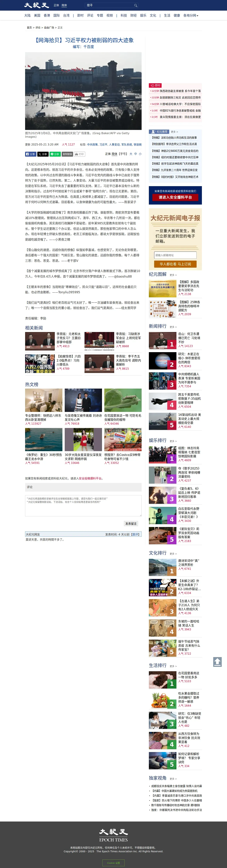Copy the article link with 复制链接
This screenshot has height=868, width=227.
pyautogui.click(x=67, y=154)
